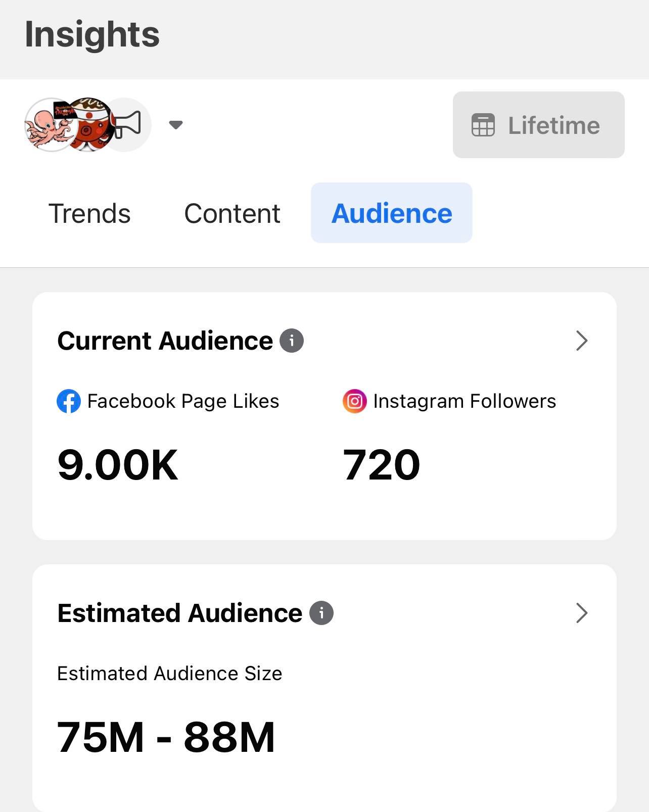
Task: Expand Current Audience details chevron
Action: tap(582, 341)
